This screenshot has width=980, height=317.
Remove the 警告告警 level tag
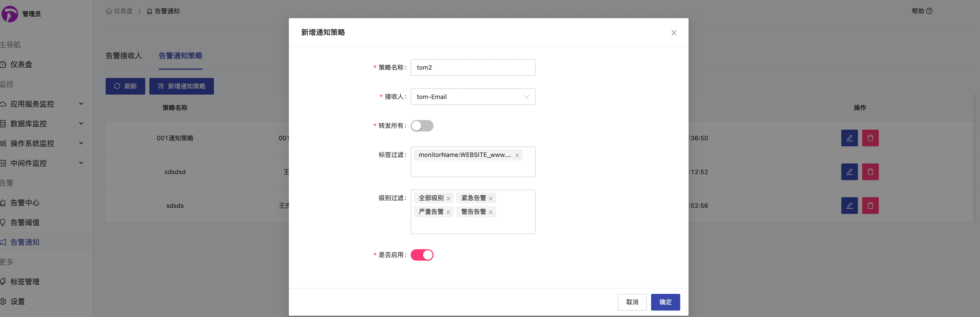(x=491, y=212)
